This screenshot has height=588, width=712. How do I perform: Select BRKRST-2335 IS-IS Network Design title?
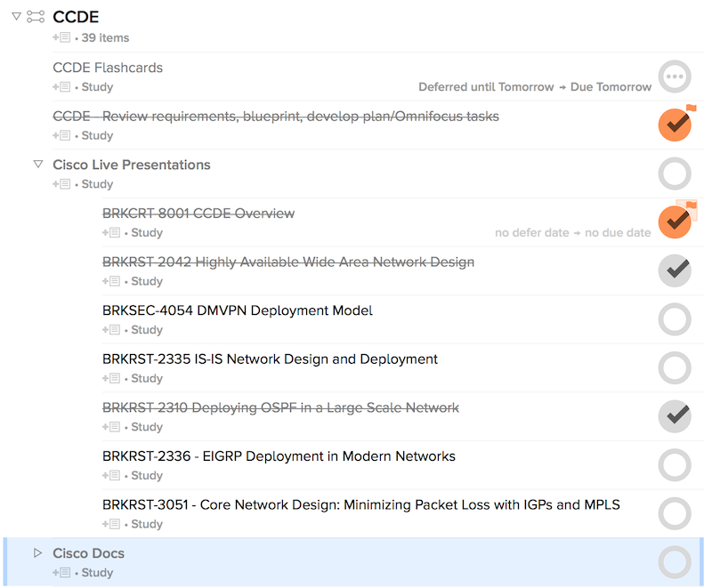click(x=270, y=358)
